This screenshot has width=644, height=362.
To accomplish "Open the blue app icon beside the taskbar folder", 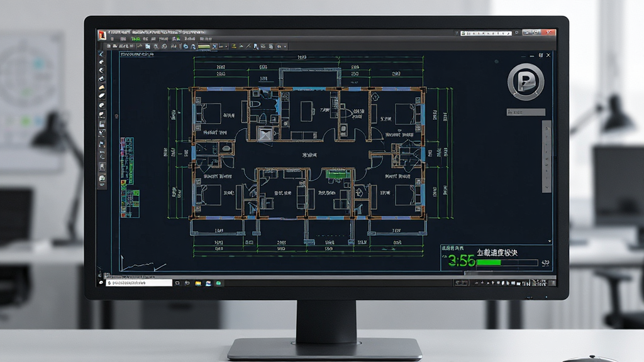I will tap(208, 283).
